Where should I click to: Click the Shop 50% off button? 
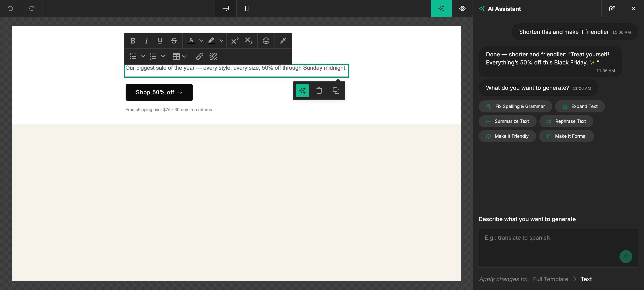pyautogui.click(x=159, y=92)
